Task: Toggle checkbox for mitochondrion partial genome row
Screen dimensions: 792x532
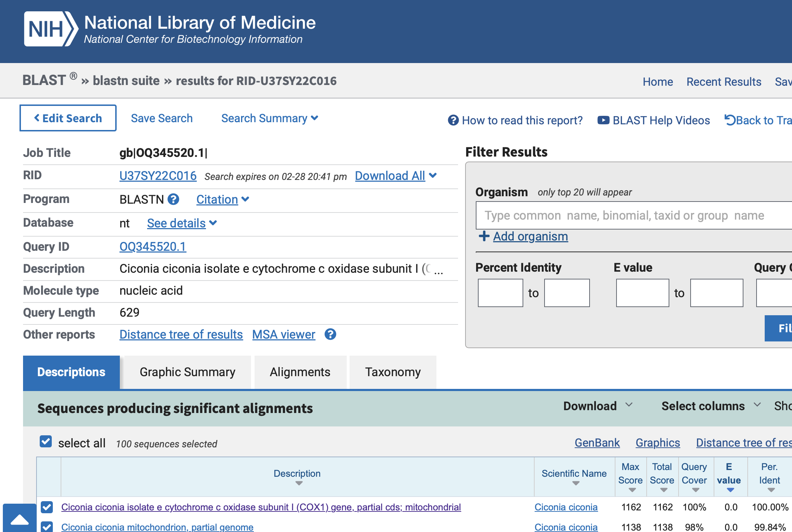Action: coord(47,527)
